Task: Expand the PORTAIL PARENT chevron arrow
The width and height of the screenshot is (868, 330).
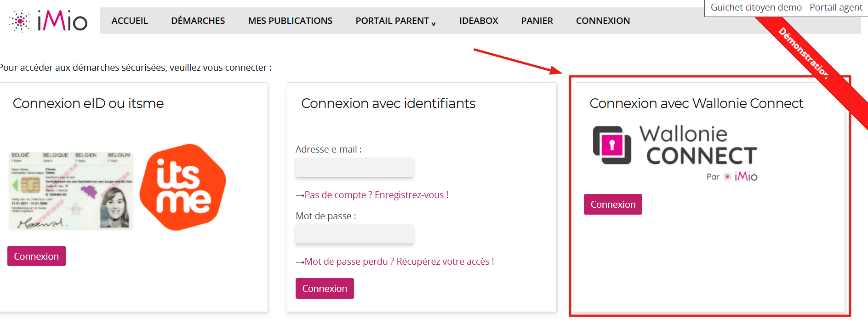Action: 433,23
